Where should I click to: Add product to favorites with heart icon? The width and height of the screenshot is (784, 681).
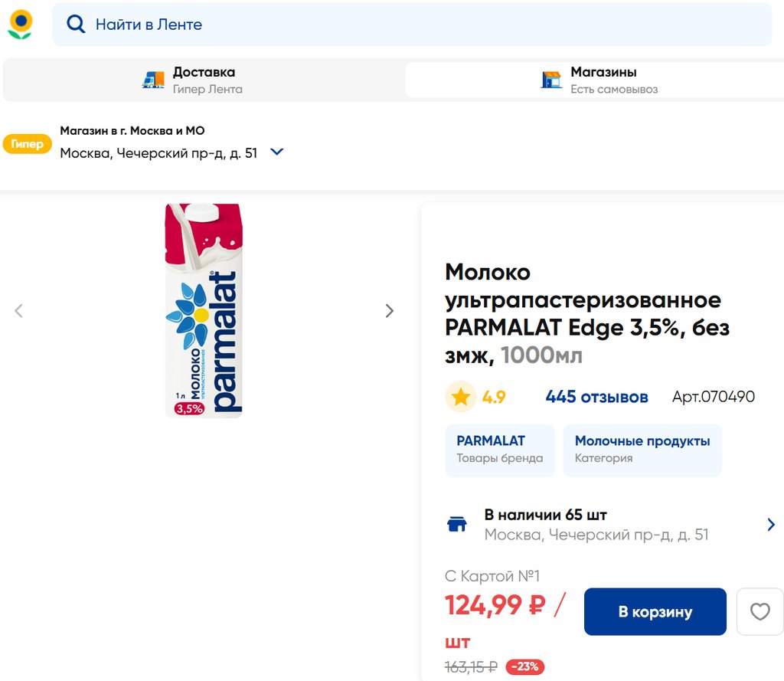tap(759, 611)
